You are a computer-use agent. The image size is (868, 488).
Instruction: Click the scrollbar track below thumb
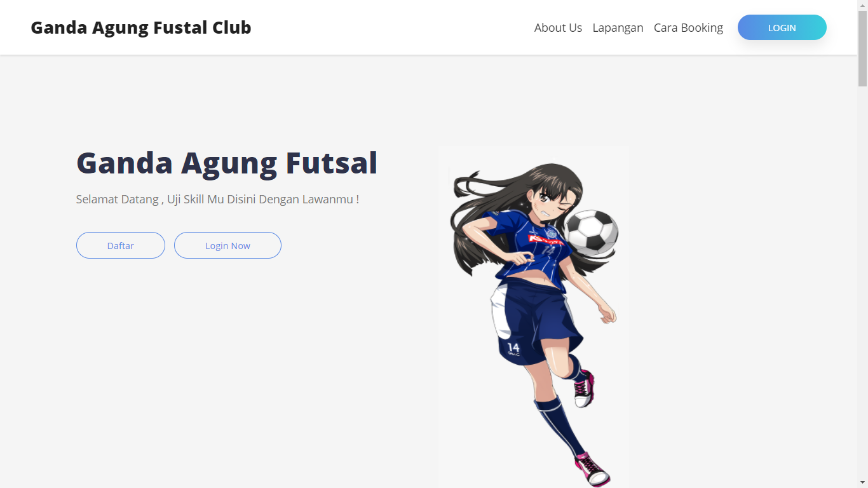click(x=862, y=281)
